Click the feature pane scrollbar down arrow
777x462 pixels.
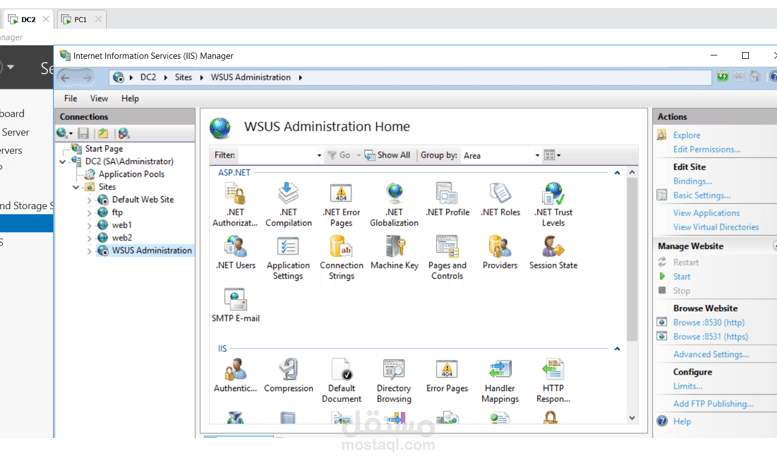(632, 418)
